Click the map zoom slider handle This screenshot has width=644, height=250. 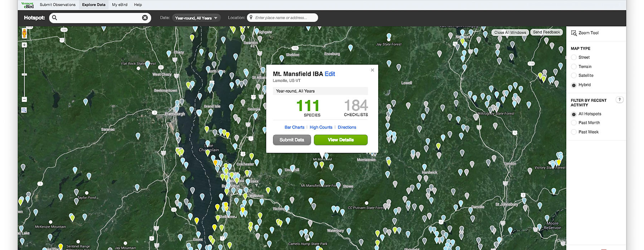point(24,75)
